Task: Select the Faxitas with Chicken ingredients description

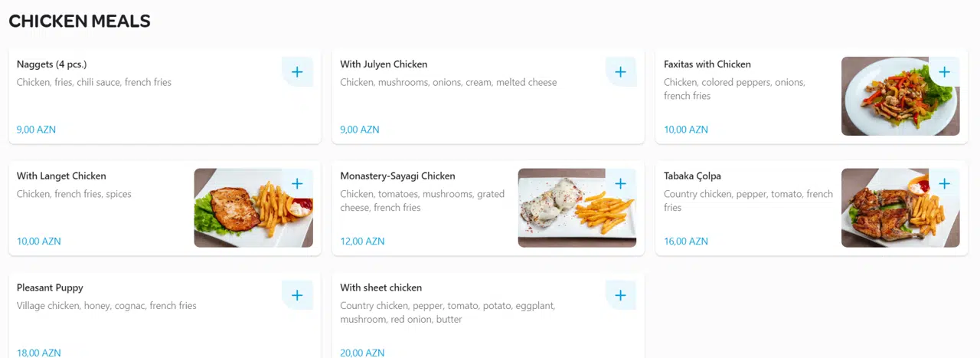Action: [734, 89]
